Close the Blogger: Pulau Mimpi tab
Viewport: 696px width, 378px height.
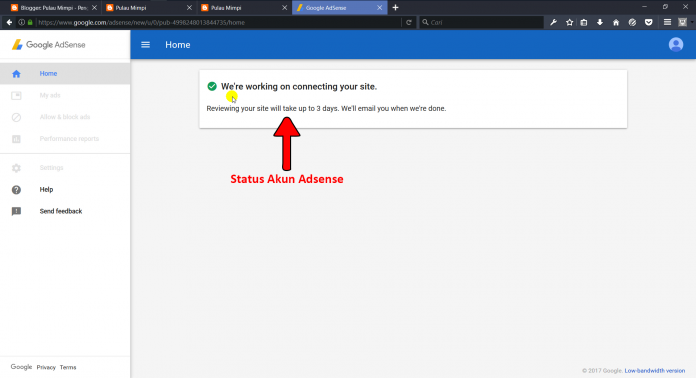[94, 8]
